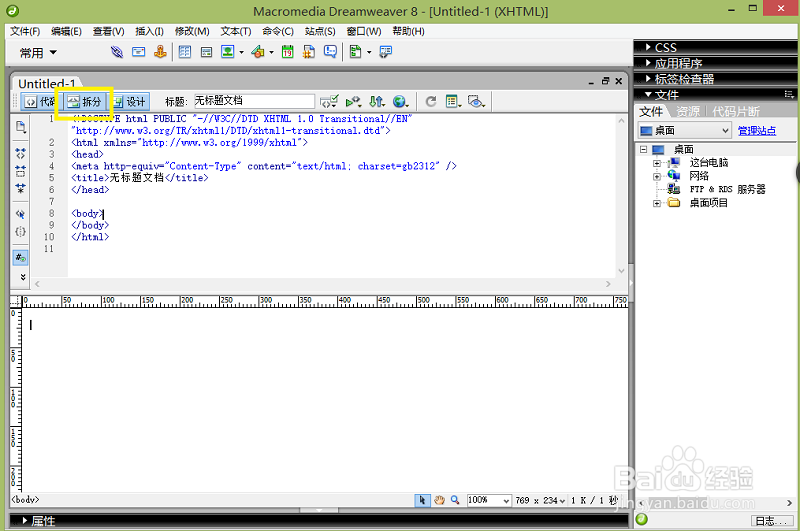This screenshot has height=531, width=800.
Task: Click the Comment insert icon
Action: coord(330,52)
